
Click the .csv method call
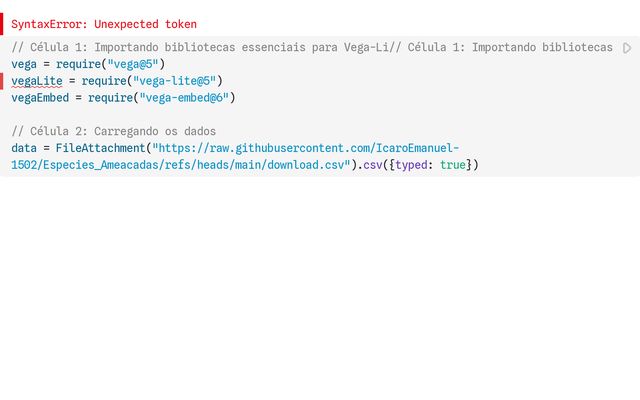[x=370, y=165]
